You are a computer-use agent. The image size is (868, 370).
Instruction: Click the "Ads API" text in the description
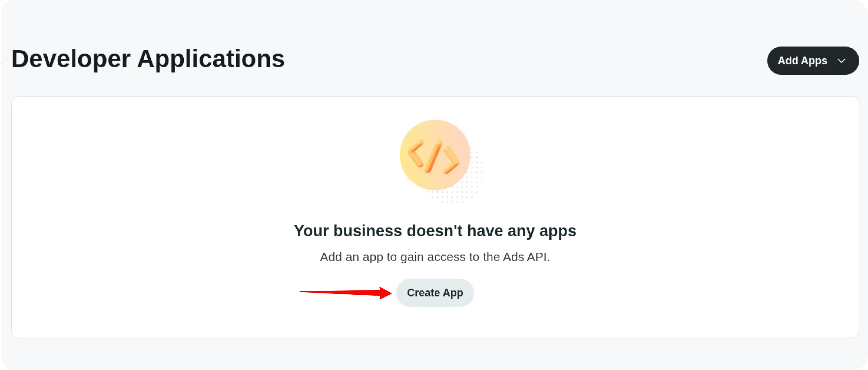(x=526, y=257)
